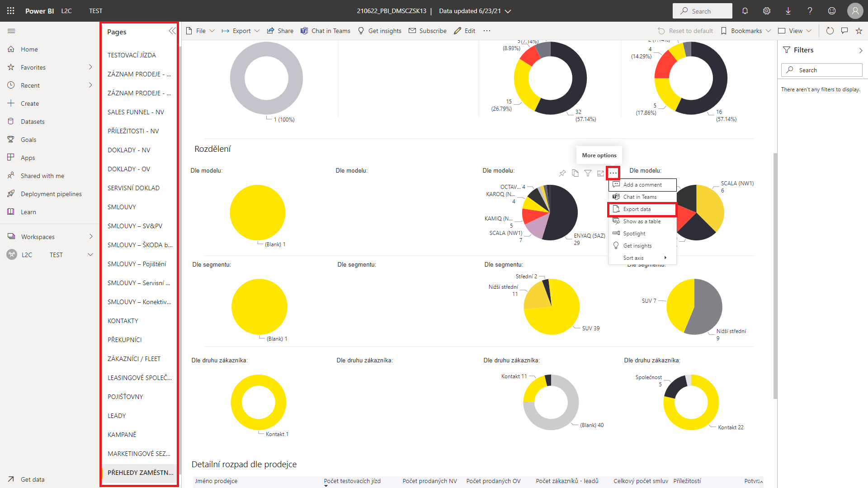Expand the Filters pane arrow

click(860, 51)
